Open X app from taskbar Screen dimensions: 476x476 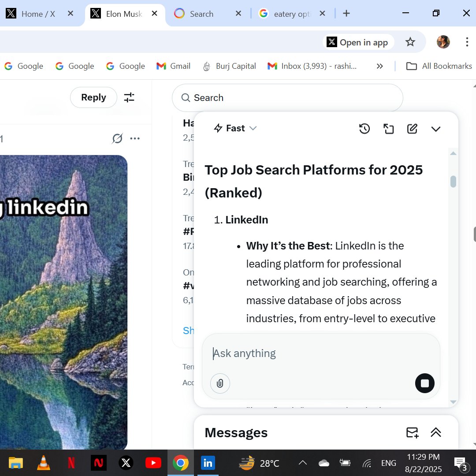coord(126,463)
